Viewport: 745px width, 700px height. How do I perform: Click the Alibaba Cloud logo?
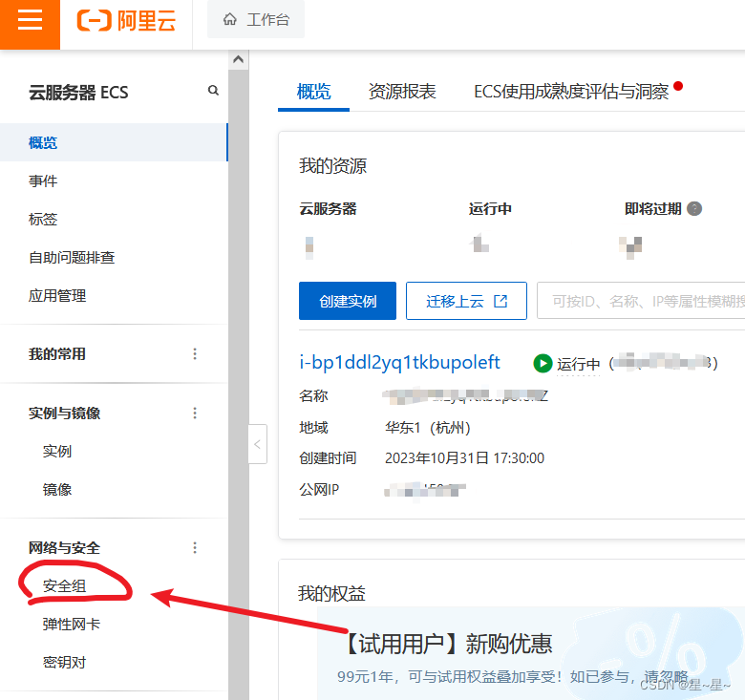(126, 21)
